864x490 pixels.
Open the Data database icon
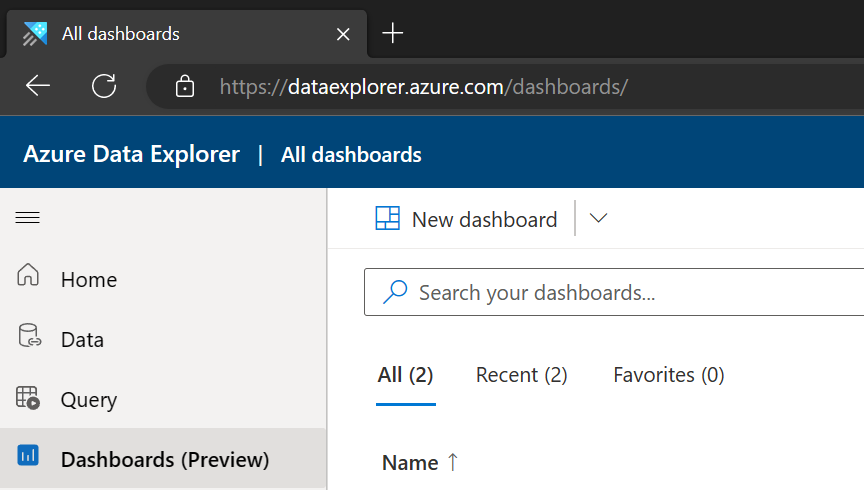click(x=29, y=336)
